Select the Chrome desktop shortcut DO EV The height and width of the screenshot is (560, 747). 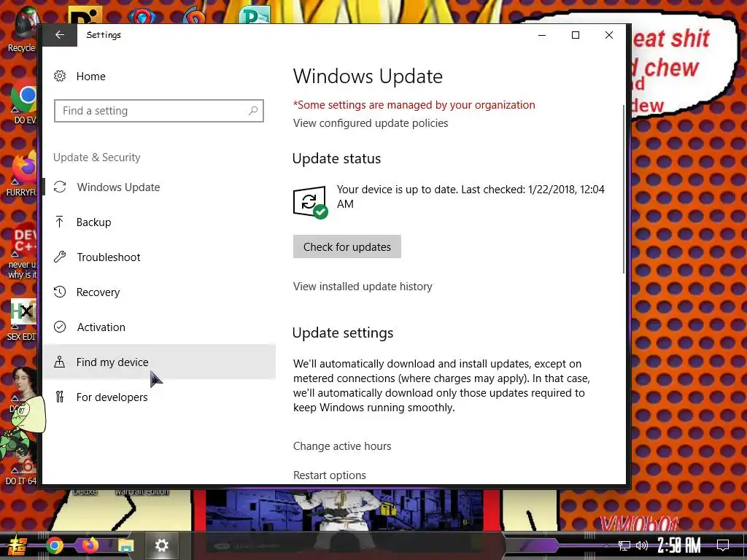coord(23,102)
